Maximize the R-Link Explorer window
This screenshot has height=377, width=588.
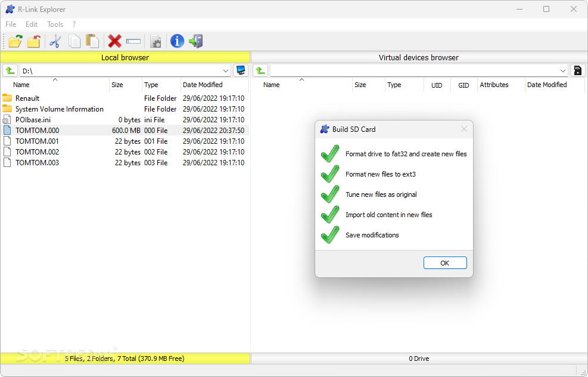coord(546,9)
